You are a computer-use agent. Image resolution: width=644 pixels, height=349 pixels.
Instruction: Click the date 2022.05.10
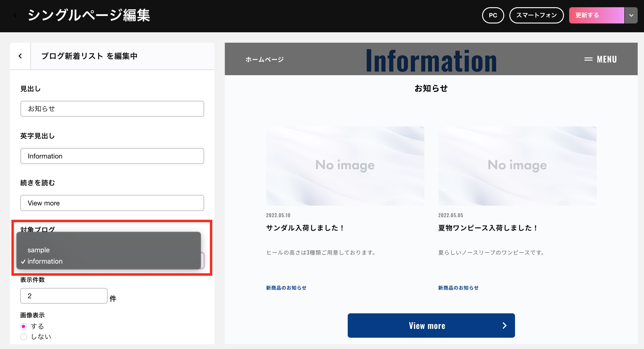pyautogui.click(x=278, y=215)
